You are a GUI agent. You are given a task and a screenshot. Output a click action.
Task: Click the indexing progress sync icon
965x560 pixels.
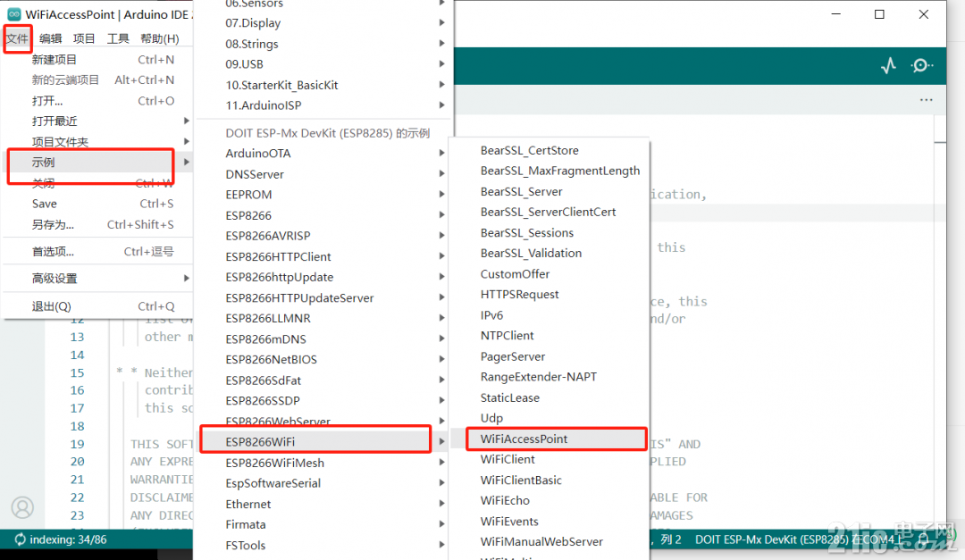pyautogui.click(x=21, y=539)
